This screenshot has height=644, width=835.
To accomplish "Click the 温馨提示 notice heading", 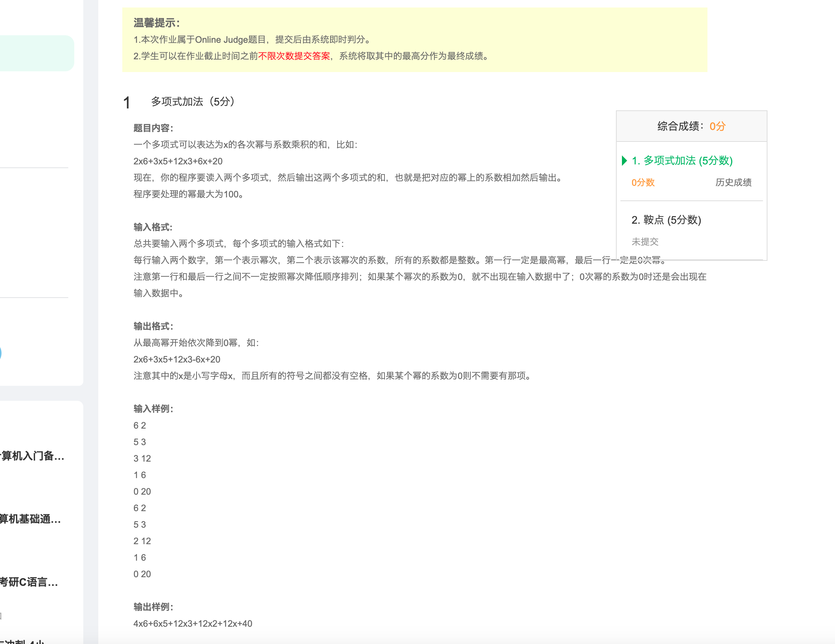I will click(x=156, y=23).
